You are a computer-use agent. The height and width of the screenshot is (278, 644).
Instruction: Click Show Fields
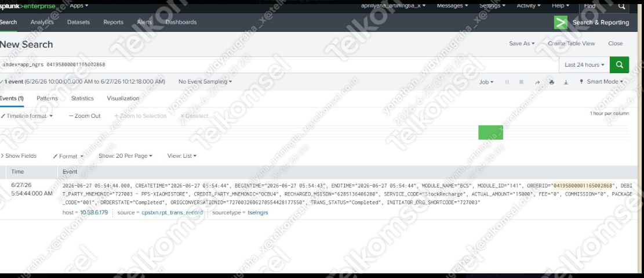pos(19,156)
